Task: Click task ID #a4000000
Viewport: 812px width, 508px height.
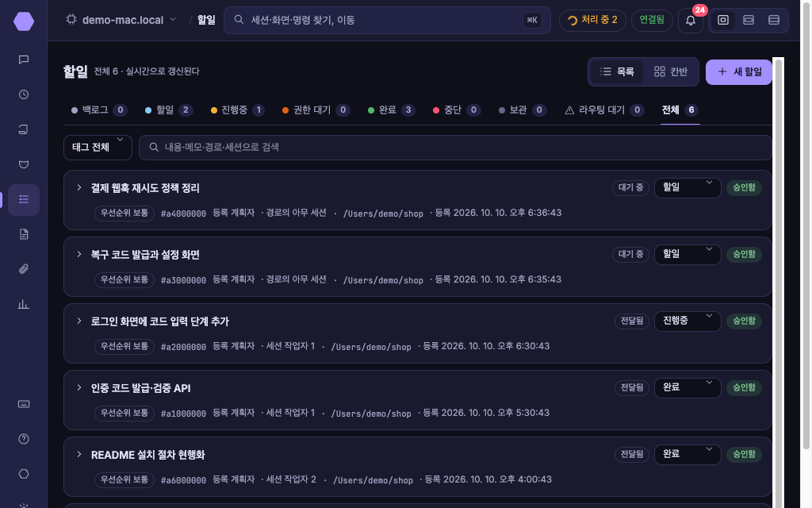Action: pos(183,214)
